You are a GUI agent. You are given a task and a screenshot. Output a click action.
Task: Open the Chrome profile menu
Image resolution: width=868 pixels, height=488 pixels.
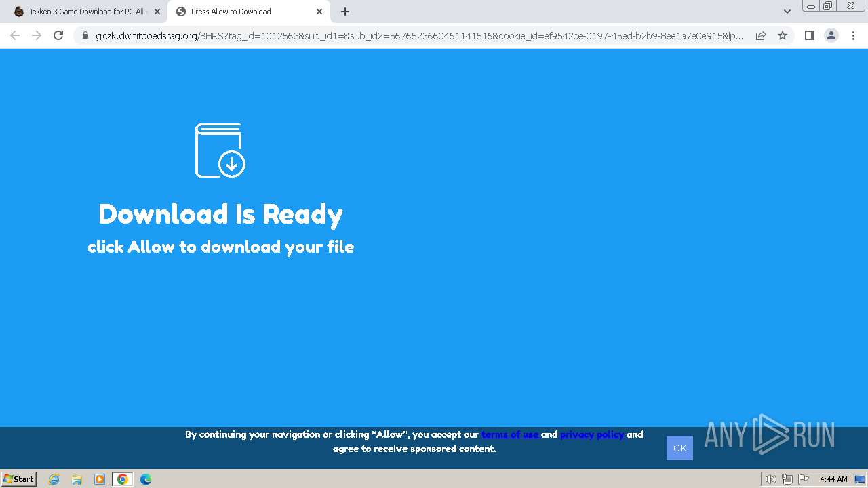coord(831,35)
